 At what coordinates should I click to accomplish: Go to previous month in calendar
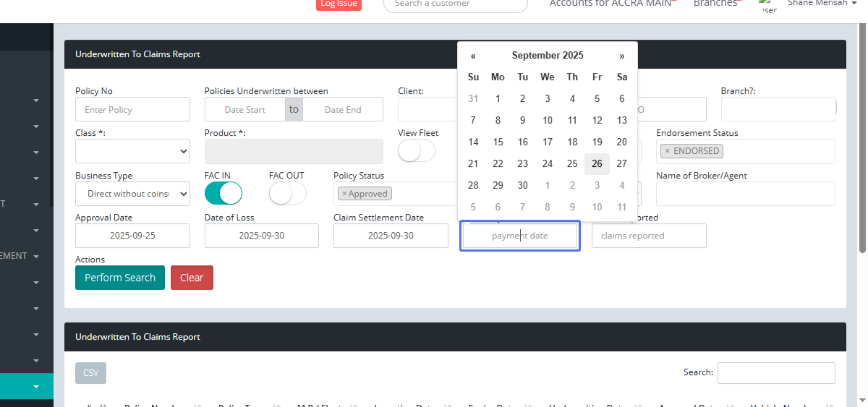pos(473,56)
